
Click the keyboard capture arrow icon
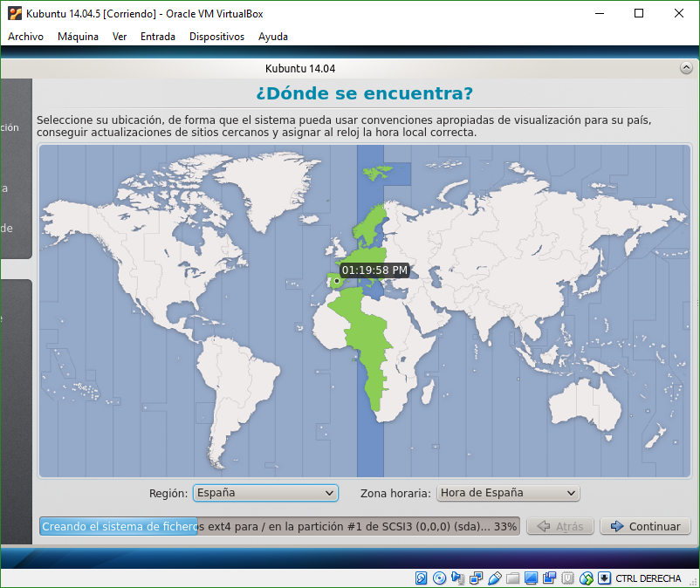click(x=604, y=578)
